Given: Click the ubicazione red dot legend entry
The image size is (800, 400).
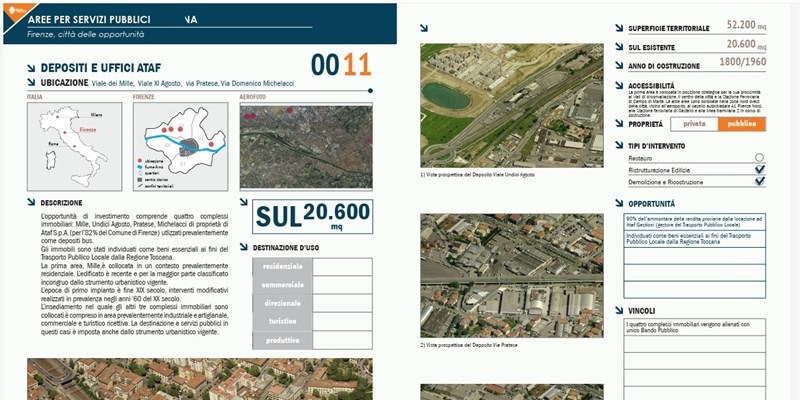Looking at the screenshot, I should tap(150, 161).
